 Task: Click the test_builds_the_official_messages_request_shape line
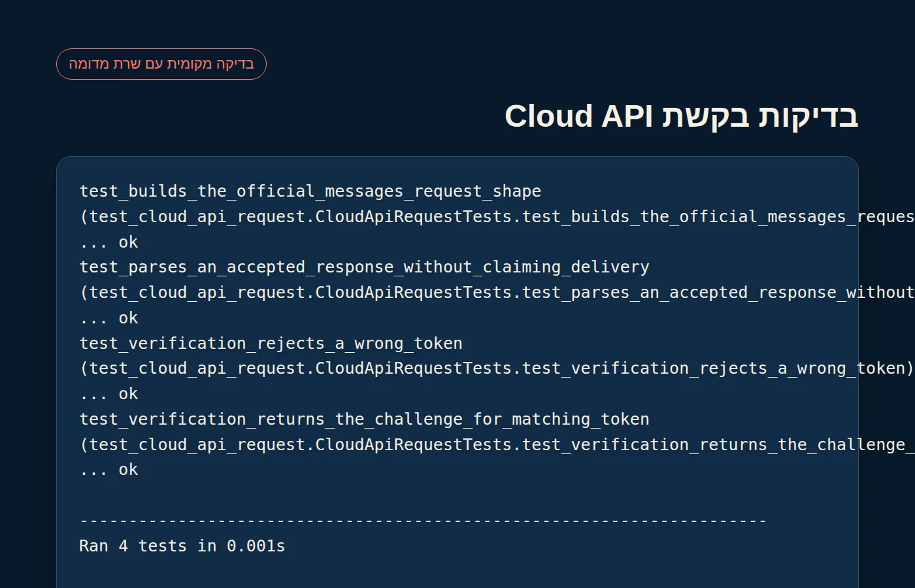click(310, 191)
